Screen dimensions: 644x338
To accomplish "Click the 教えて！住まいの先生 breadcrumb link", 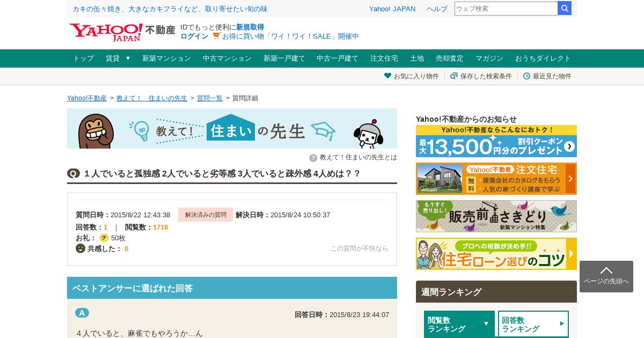I will pyautogui.click(x=152, y=98).
